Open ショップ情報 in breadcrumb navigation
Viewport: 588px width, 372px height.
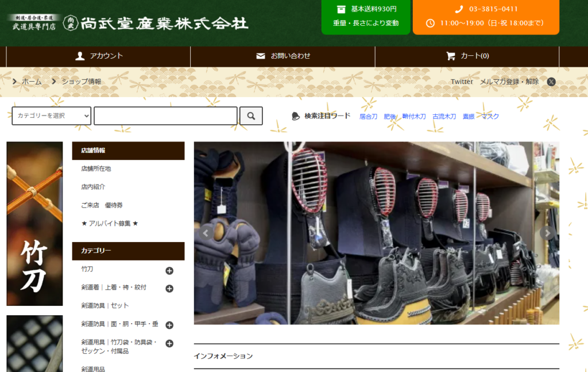point(81,82)
